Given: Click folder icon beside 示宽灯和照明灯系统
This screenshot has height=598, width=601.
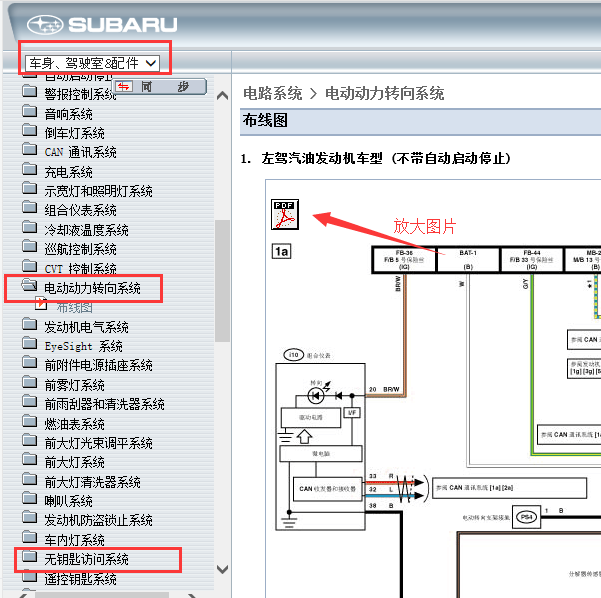Looking at the screenshot, I should 30,189.
